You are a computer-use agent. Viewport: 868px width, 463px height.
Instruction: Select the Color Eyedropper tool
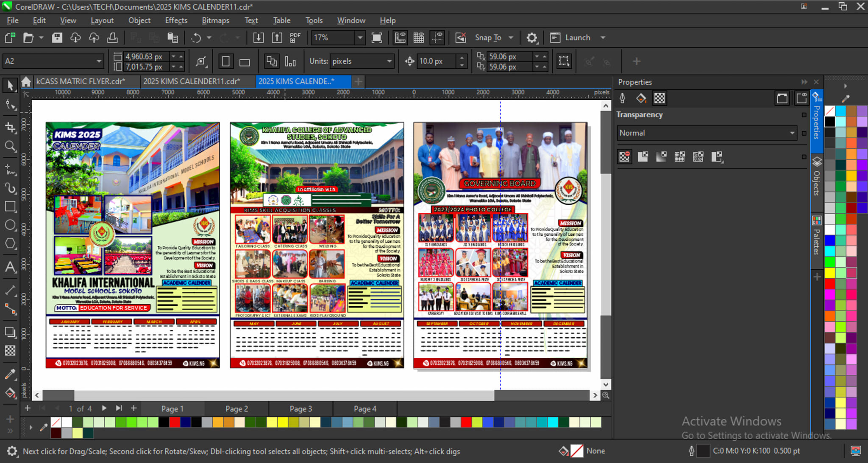10,374
